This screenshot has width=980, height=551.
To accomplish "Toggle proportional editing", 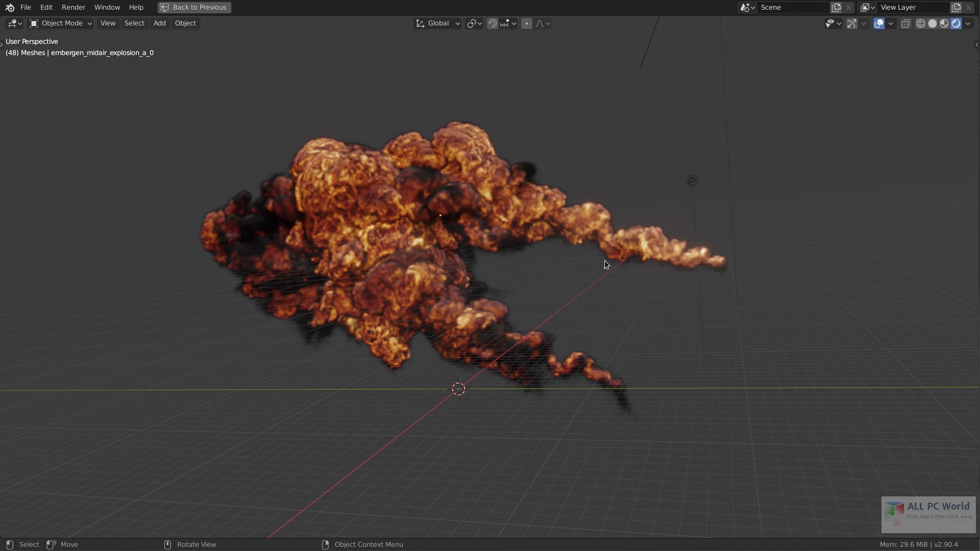I will (527, 23).
